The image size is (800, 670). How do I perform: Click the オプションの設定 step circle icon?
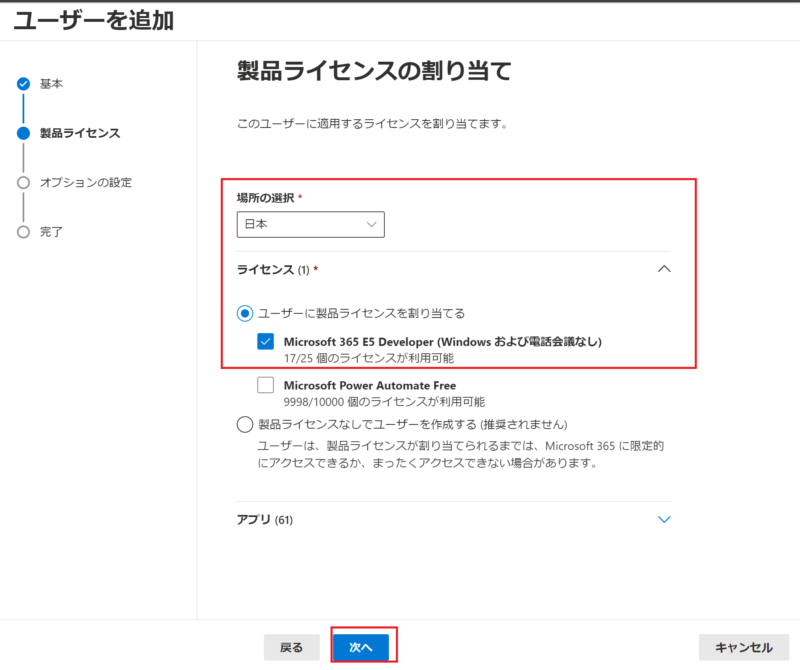[x=24, y=183]
